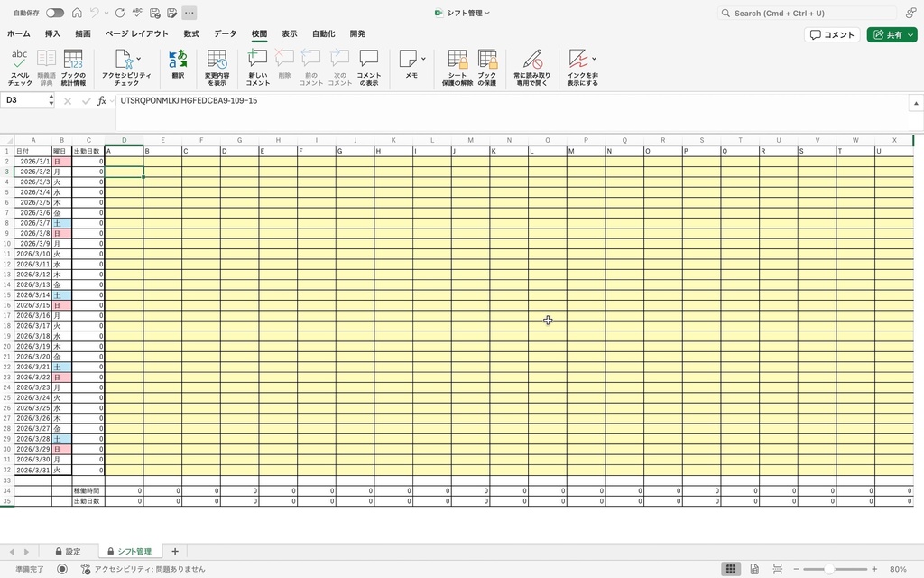Click アクセシビリティ: 問題ありません status
Image resolution: width=924 pixels, height=578 pixels.
143,569
